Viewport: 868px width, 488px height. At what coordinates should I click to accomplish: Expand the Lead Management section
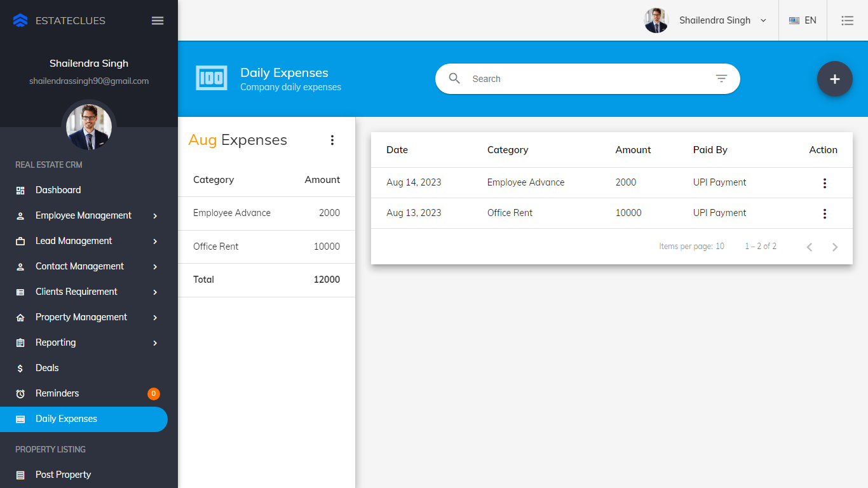pyautogui.click(x=155, y=241)
